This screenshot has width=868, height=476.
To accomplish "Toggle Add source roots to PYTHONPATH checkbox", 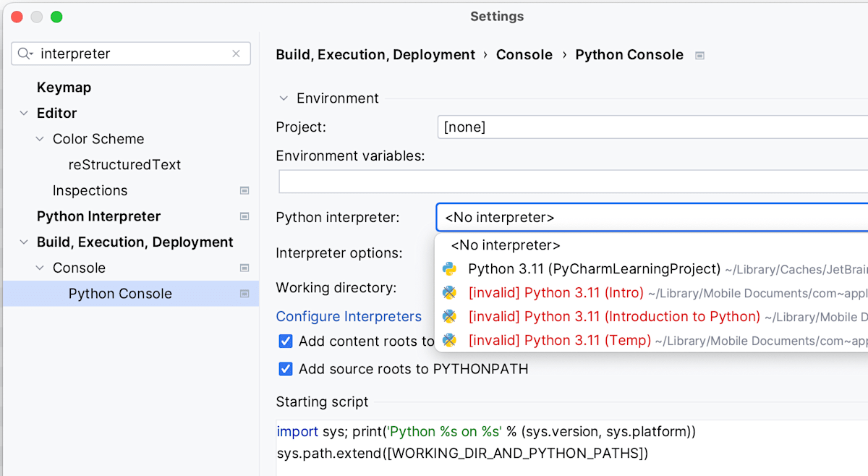I will [x=286, y=369].
